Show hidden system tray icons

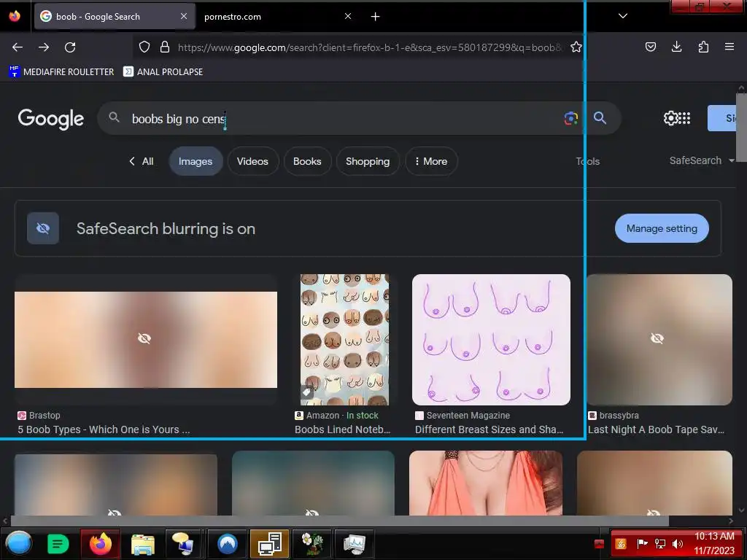[600, 544]
